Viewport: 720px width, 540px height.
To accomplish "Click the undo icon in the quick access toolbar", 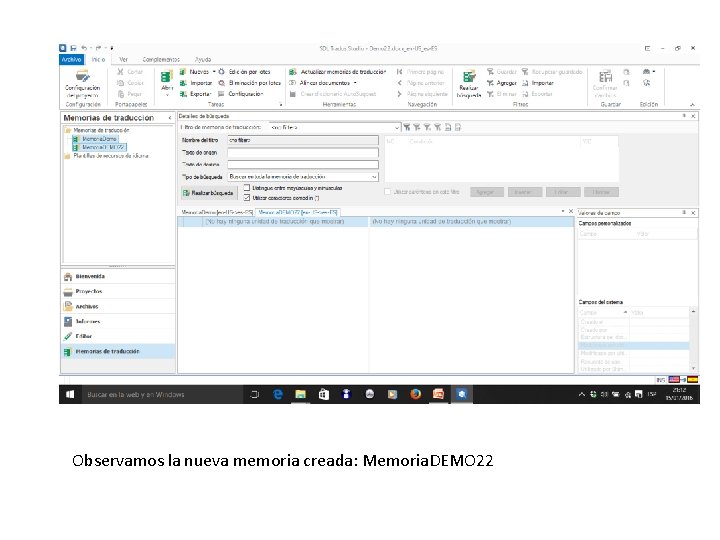I will [84, 48].
